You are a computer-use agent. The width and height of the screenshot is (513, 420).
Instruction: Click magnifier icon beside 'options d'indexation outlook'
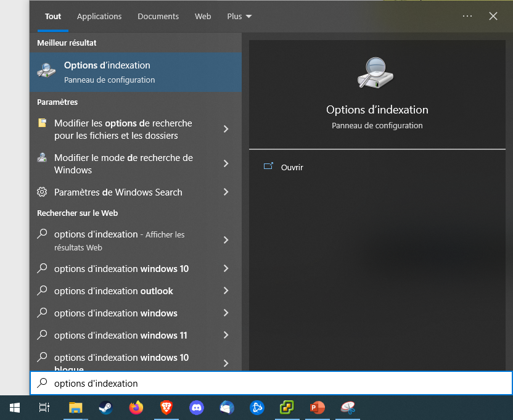pos(42,290)
